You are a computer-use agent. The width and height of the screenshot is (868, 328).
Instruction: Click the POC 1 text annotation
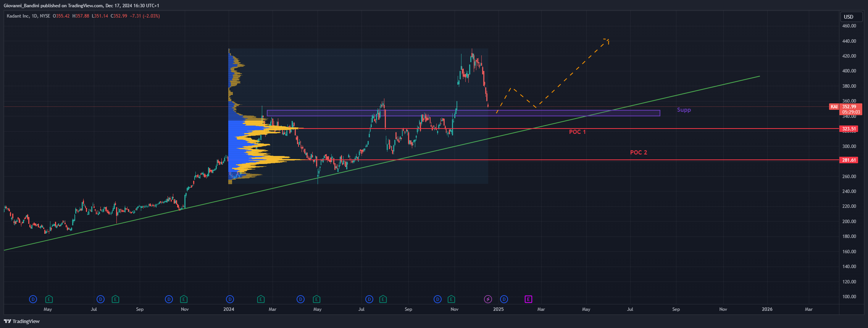pos(577,132)
